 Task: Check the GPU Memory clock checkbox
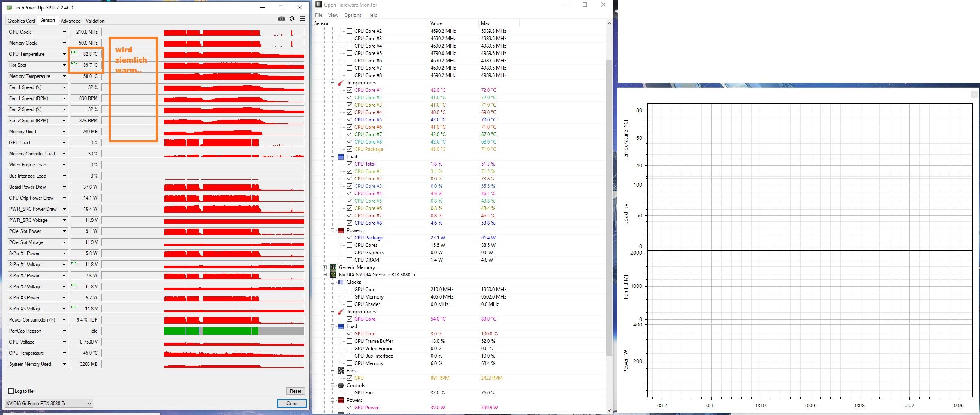coord(349,297)
